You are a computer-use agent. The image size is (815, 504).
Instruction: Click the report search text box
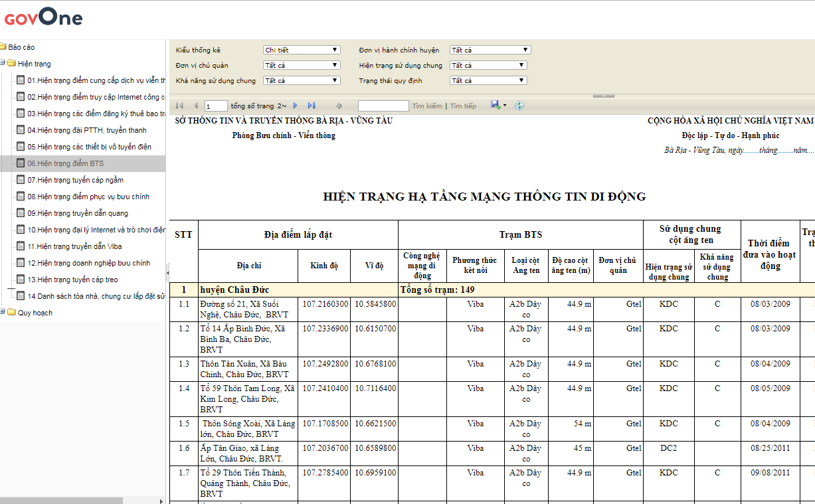[x=383, y=106]
